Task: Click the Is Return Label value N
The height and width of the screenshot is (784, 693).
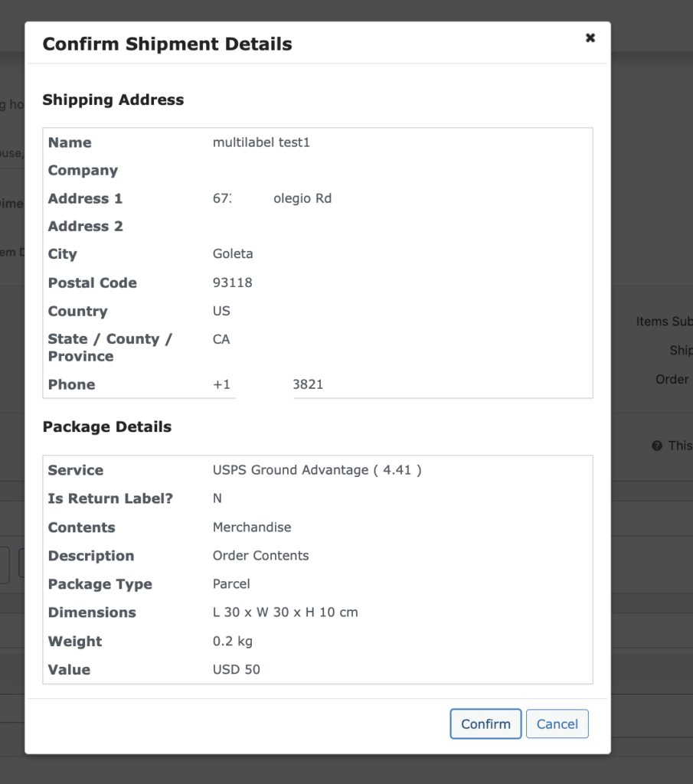Action: (217, 498)
